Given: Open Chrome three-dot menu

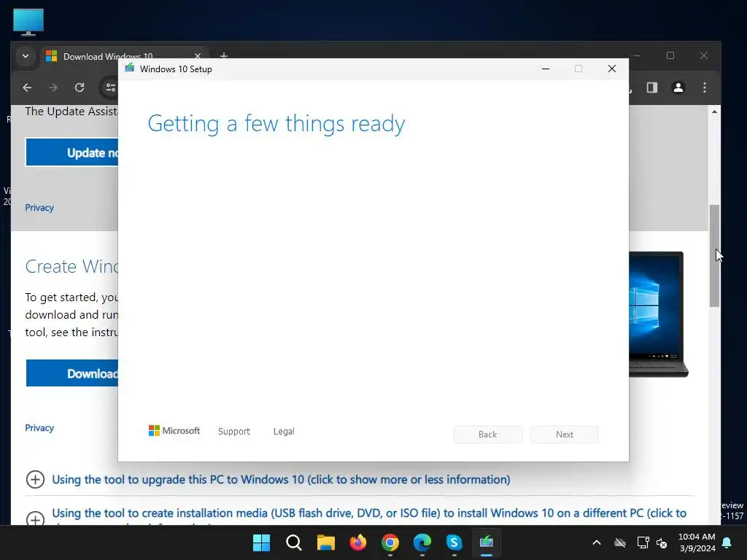Looking at the screenshot, I should (704, 87).
